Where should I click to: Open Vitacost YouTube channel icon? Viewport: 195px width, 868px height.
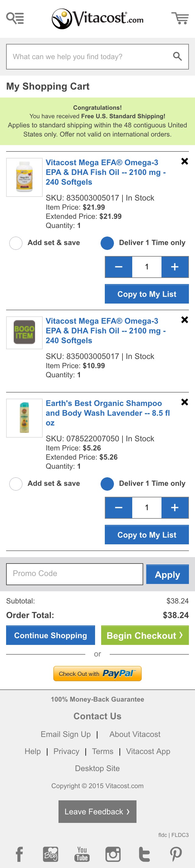point(82,854)
